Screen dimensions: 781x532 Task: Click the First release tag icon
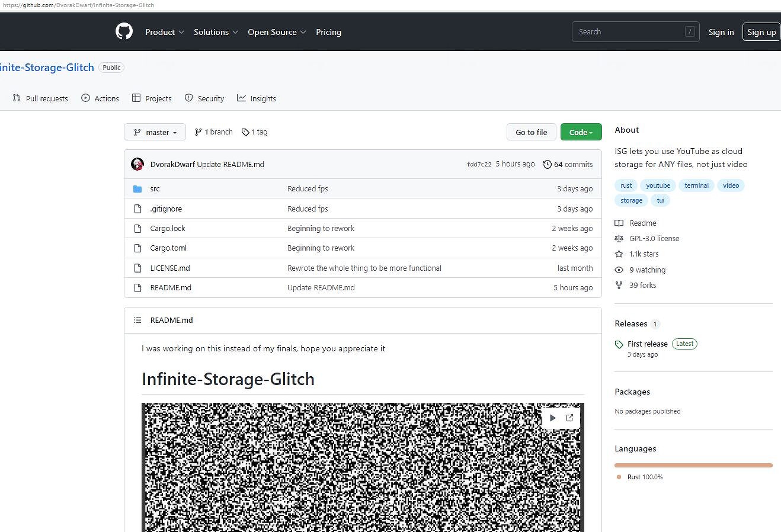(x=619, y=344)
